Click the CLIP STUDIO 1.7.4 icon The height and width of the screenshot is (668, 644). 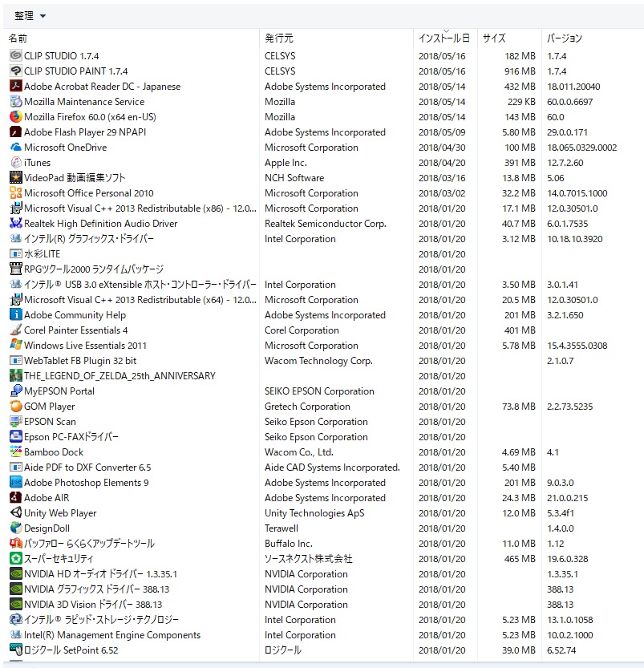click(x=16, y=55)
